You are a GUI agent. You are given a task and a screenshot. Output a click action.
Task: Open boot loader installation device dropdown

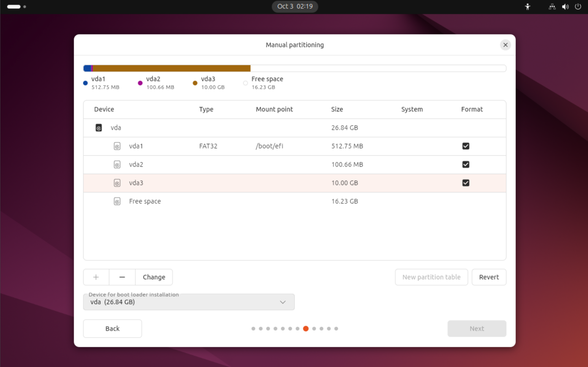point(188,302)
